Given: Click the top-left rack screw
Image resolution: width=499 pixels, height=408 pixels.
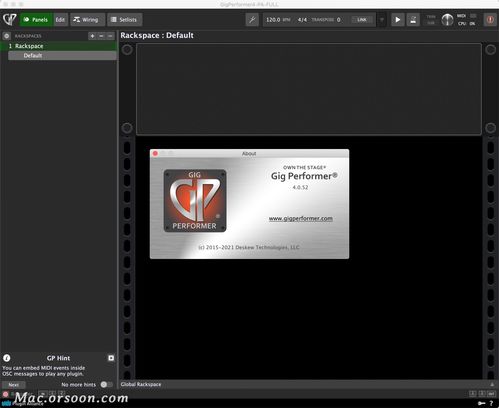Looking at the screenshot, I should point(127,50).
